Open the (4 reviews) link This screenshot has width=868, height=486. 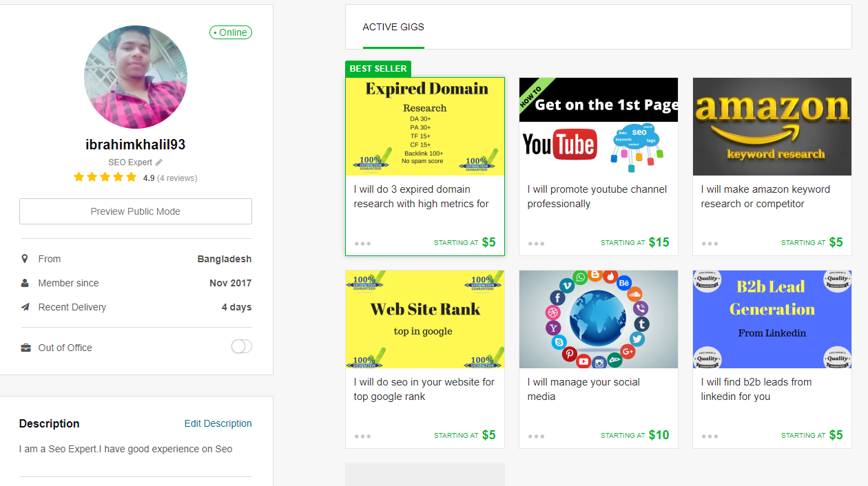[177, 178]
